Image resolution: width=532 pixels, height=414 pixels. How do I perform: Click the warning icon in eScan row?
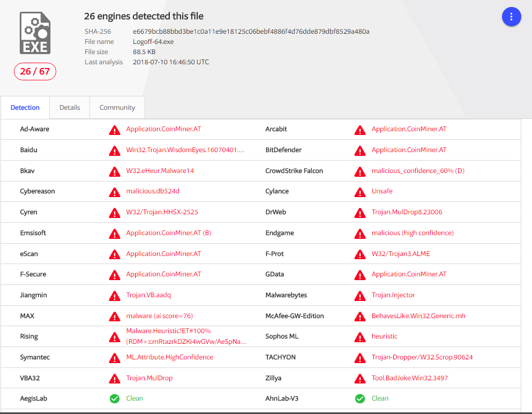click(x=115, y=255)
